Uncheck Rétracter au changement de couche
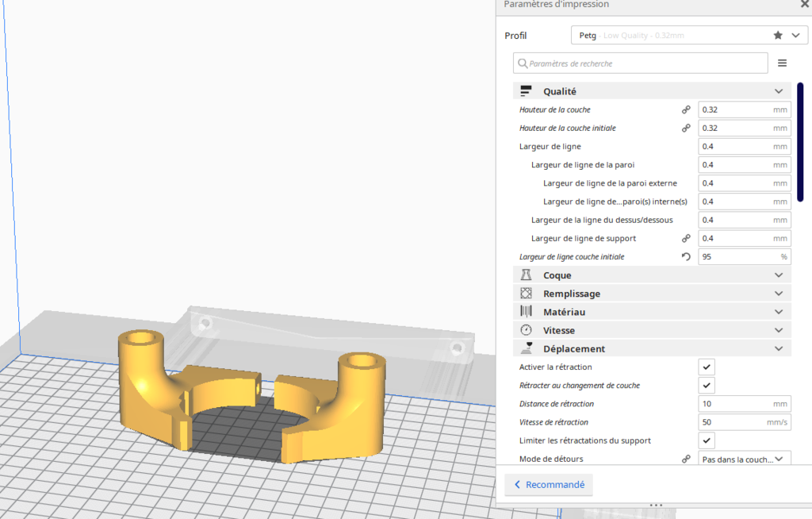 pos(707,385)
